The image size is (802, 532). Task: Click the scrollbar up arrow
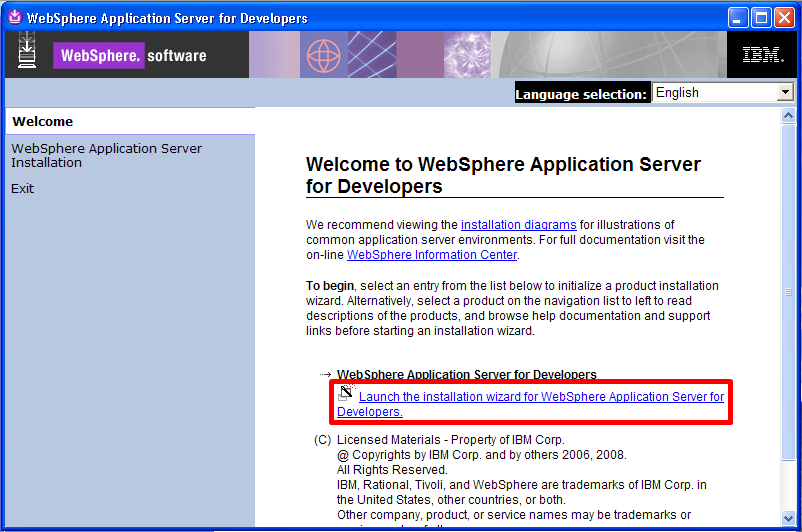(x=788, y=116)
